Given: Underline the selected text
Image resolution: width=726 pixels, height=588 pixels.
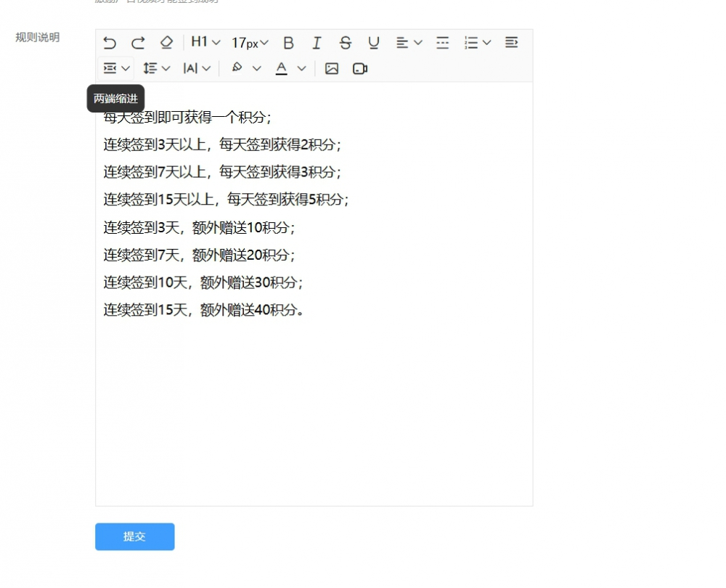Looking at the screenshot, I should (373, 43).
